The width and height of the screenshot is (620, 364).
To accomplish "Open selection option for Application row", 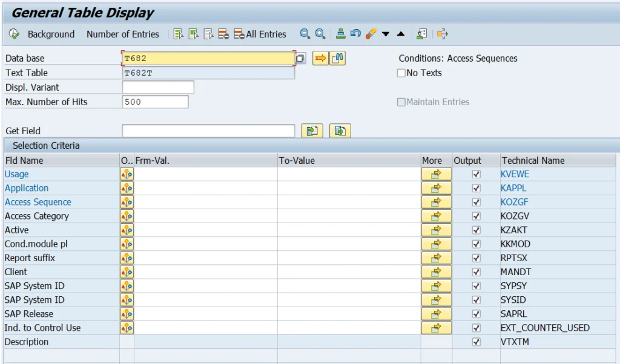I will tap(127, 188).
